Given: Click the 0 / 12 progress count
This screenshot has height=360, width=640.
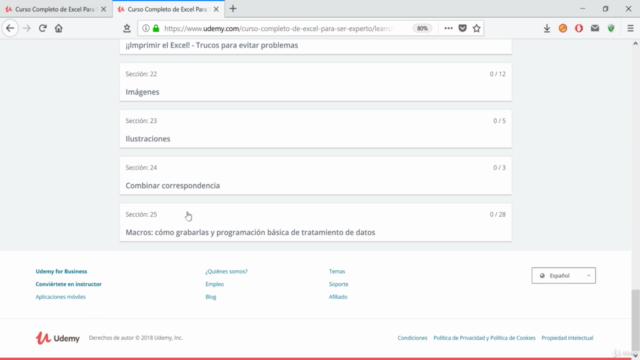Looking at the screenshot, I should [x=498, y=74].
